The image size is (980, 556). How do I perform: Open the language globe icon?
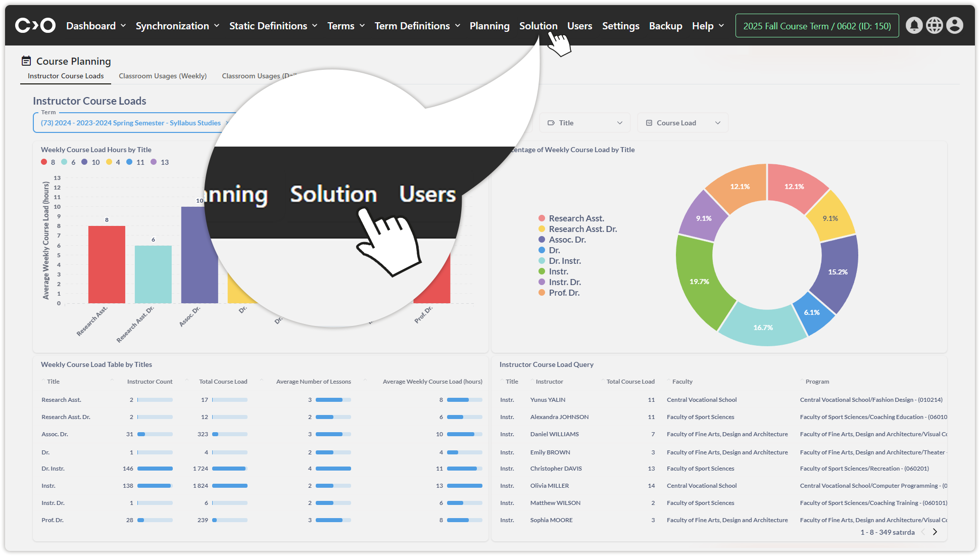point(934,25)
